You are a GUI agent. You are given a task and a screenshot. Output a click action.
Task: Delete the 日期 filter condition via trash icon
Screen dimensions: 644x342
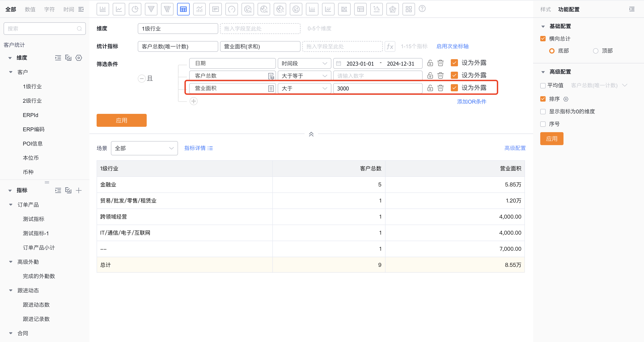point(440,63)
